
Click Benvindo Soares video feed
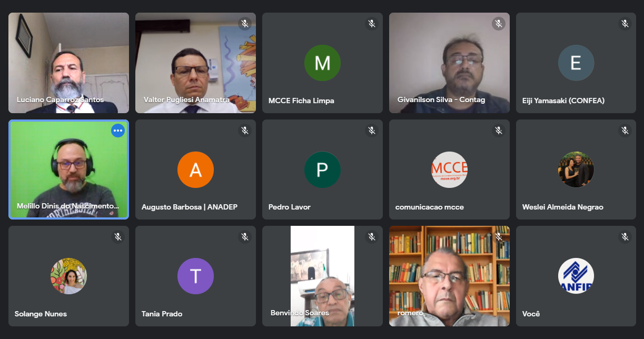(x=322, y=276)
